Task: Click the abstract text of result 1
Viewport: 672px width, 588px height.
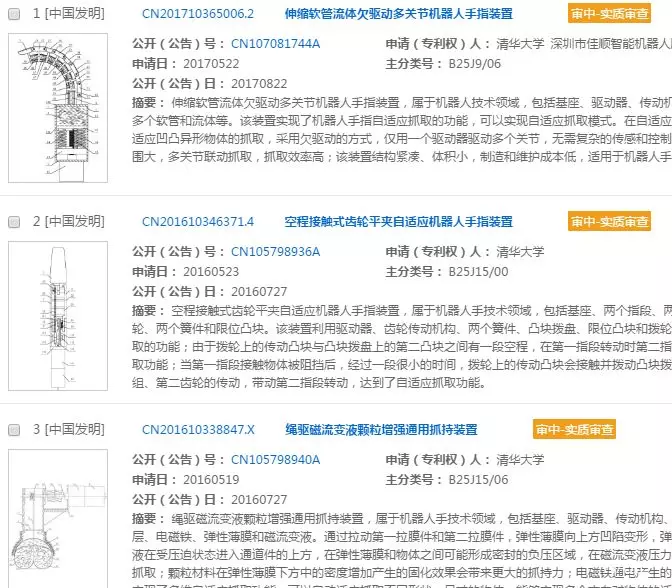Action: 402,130
